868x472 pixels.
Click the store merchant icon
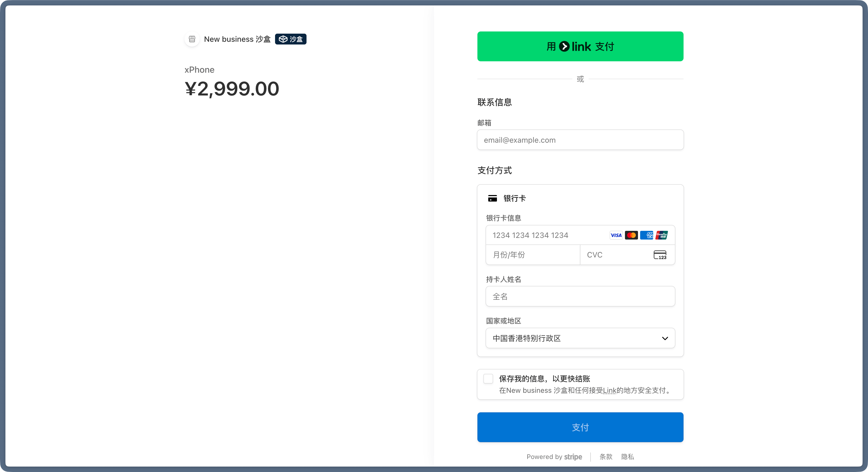192,39
